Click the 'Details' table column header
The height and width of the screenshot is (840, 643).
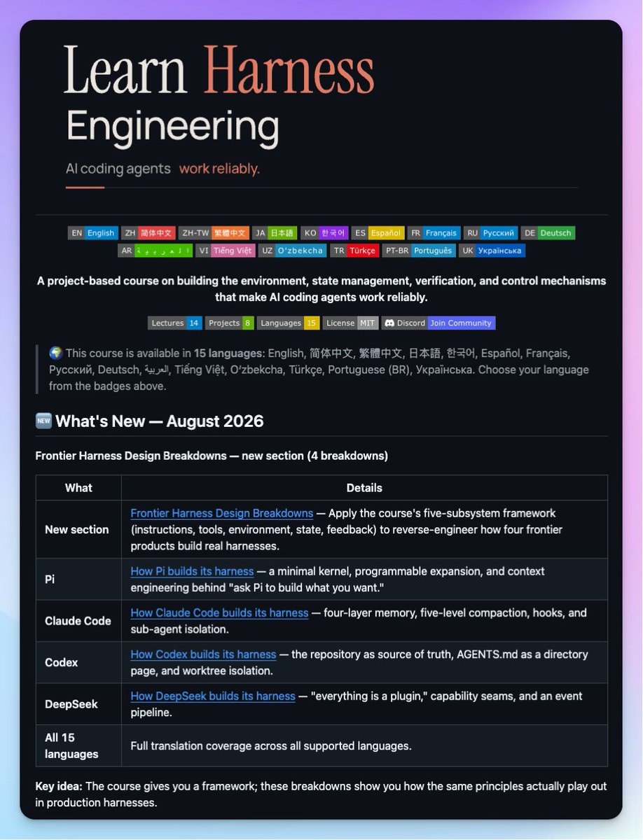tap(364, 488)
